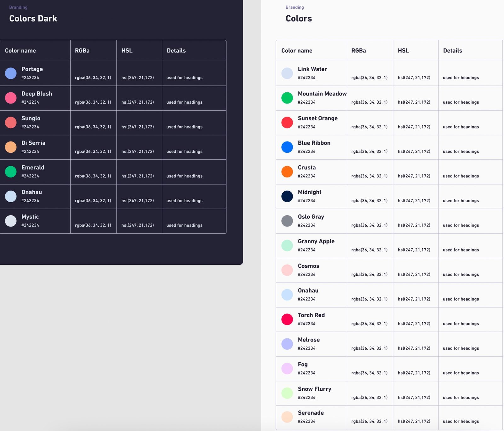This screenshot has width=504, height=431.
Task: Click the Di Serria orange swatch
Action: (x=11, y=147)
